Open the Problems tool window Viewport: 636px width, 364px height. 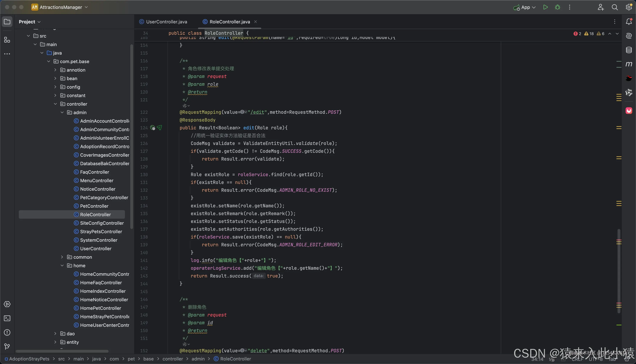click(7, 332)
